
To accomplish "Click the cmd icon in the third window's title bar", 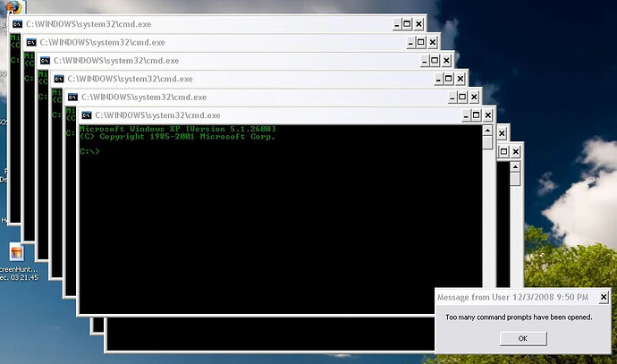I will 45,61.
